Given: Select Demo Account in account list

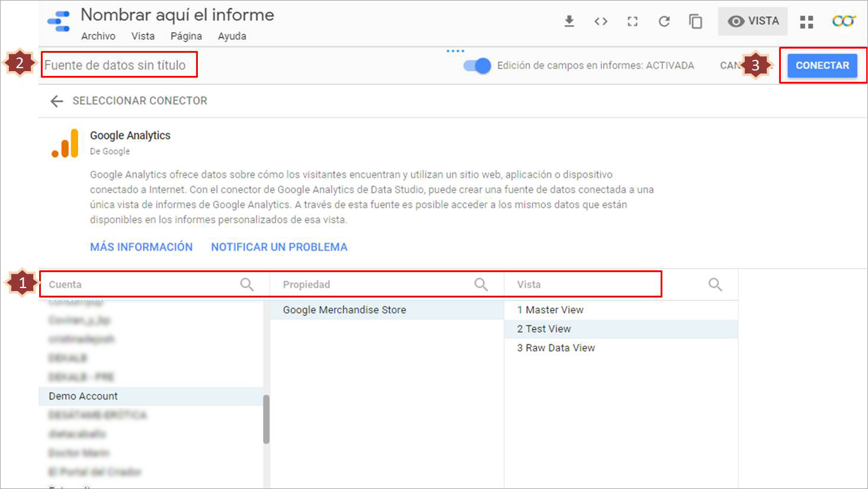Looking at the screenshot, I should tap(84, 396).
